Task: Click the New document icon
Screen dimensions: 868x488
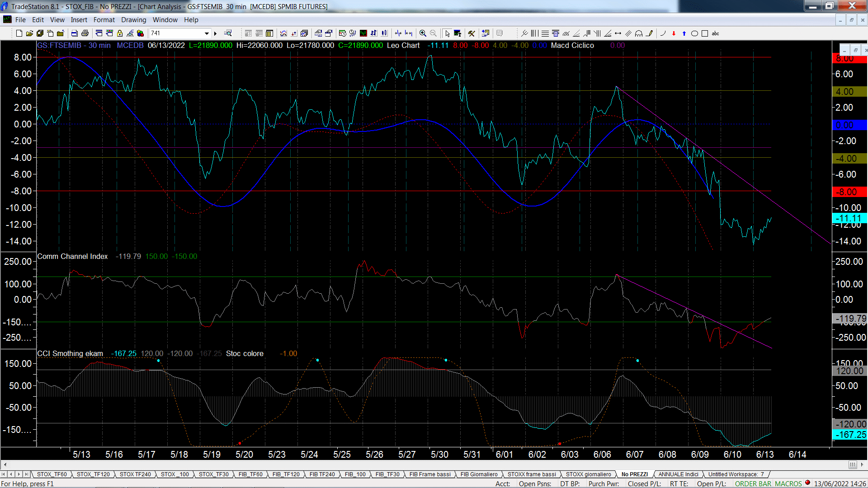Action: pos(19,33)
